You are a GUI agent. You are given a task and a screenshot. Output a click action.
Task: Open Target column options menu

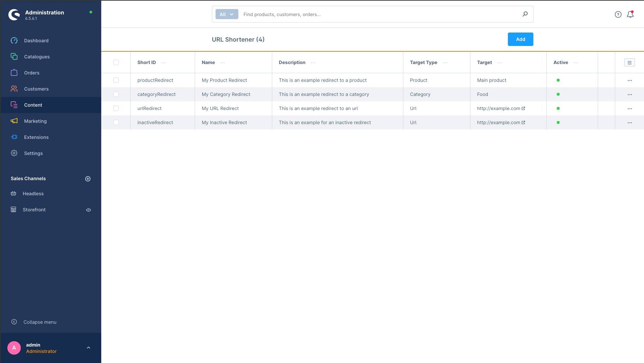point(500,63)
